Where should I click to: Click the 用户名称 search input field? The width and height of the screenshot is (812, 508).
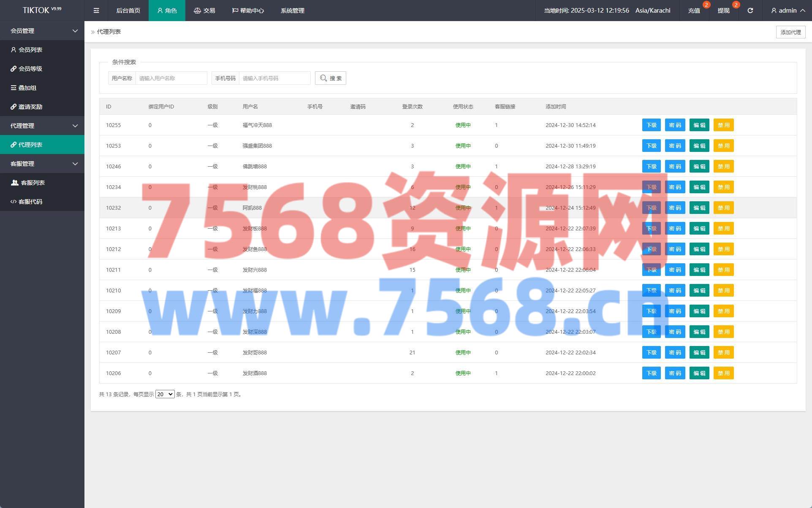pos(171,78)
